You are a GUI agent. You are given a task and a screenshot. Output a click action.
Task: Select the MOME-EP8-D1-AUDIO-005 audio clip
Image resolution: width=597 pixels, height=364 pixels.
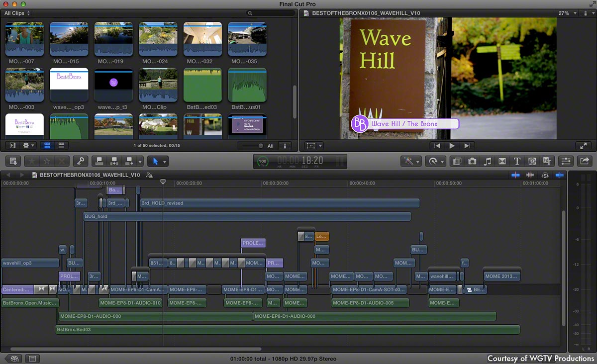tap(370, 302)
